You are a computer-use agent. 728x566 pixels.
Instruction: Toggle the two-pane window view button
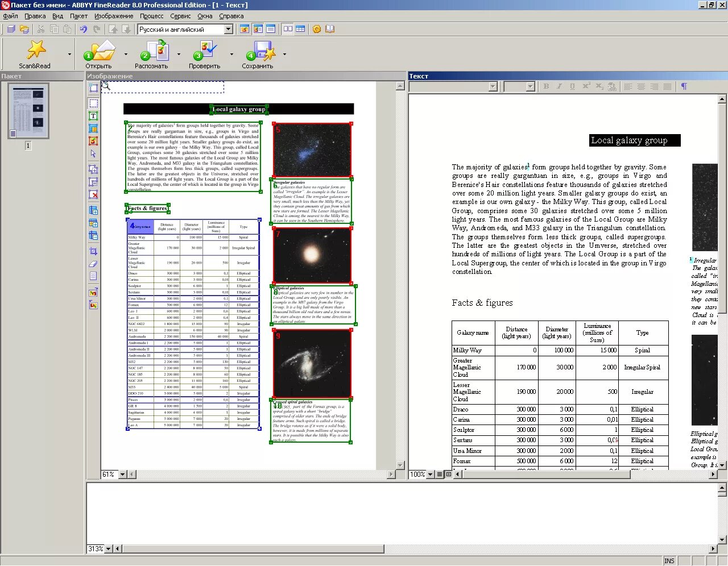(288, 29)
